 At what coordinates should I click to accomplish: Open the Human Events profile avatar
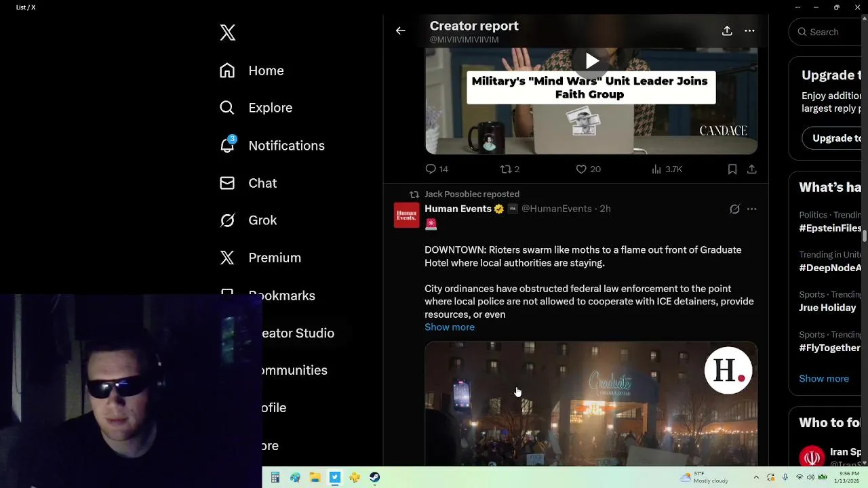click(406, 216)
